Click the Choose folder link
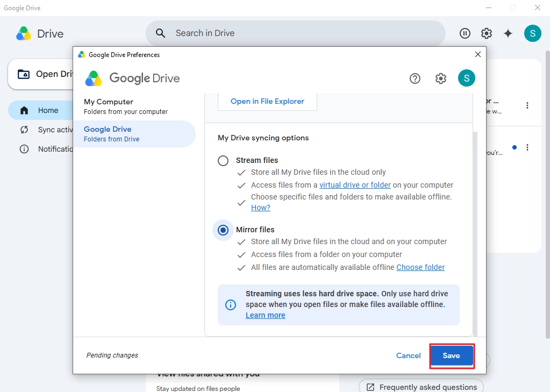550x392 pixels. (420, 267)
